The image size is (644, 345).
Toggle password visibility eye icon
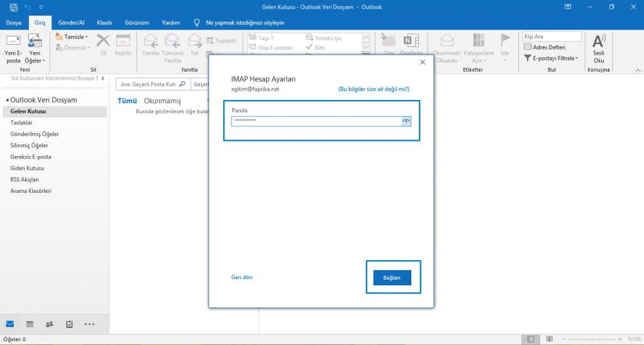[406, 121]
